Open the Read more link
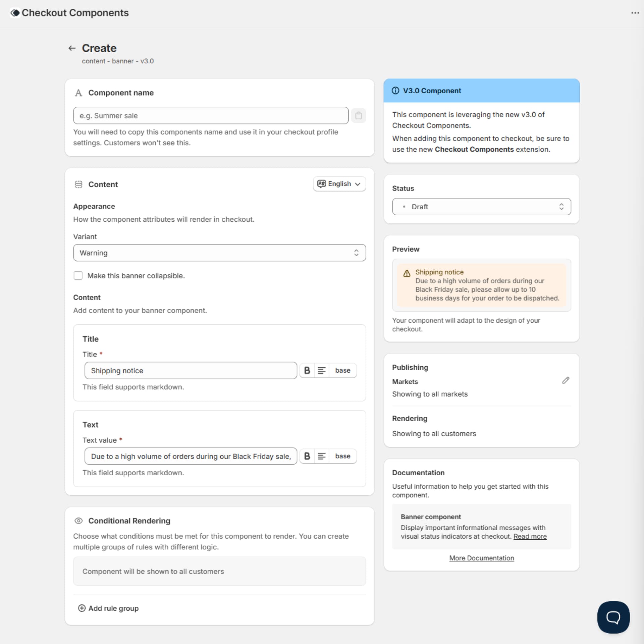This screenshot has height=644, width=644. [529, 536]
